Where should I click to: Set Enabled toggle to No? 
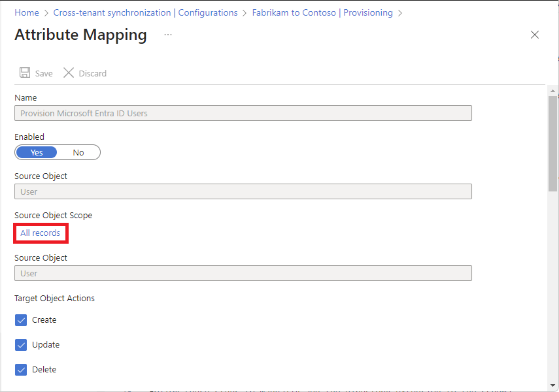[78, 152]
